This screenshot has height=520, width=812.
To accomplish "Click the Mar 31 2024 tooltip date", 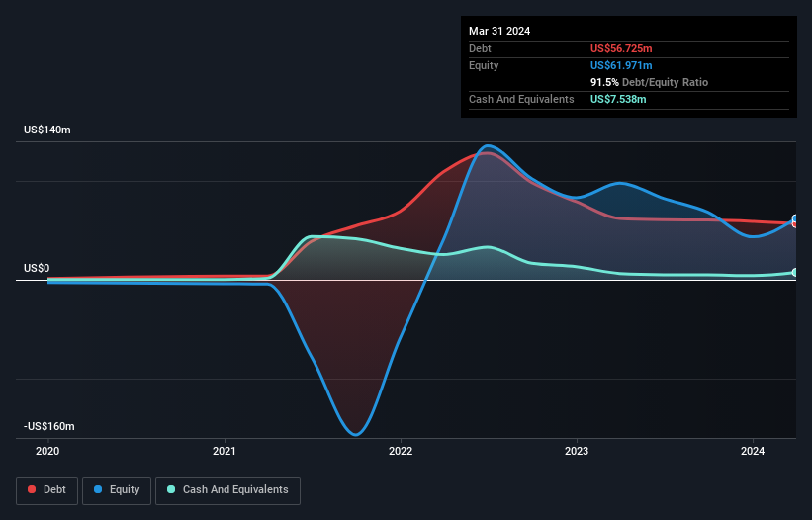I will point(499,31).
